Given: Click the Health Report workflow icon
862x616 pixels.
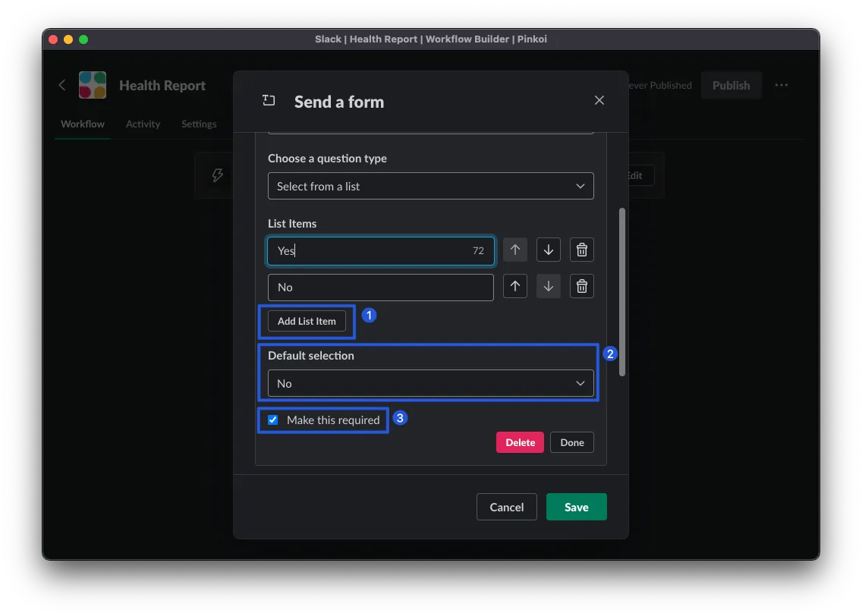Looking at the screenshot, I should (x=93, y=85).
